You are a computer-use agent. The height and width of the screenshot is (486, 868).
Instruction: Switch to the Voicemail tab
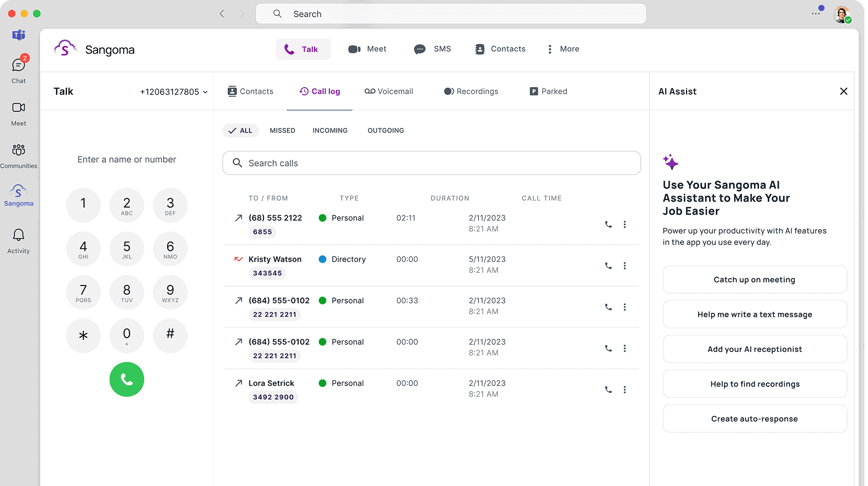click(389, 92)
